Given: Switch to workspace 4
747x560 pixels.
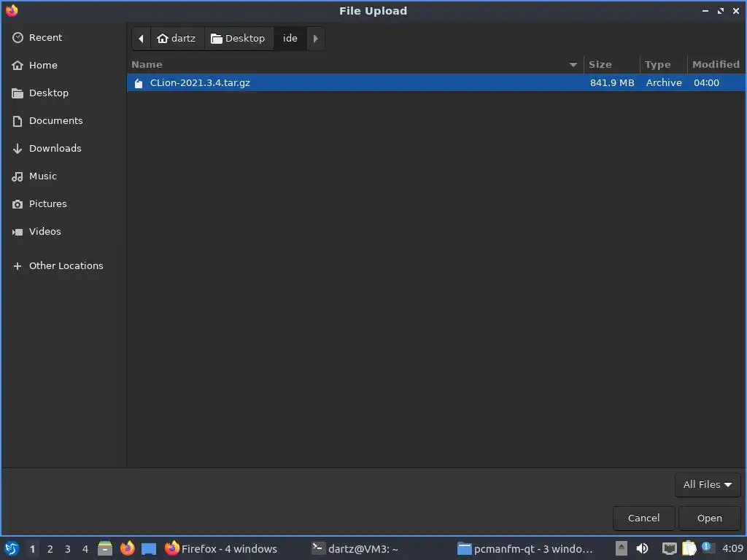Looking at the screenshot, I should [85, 549].
